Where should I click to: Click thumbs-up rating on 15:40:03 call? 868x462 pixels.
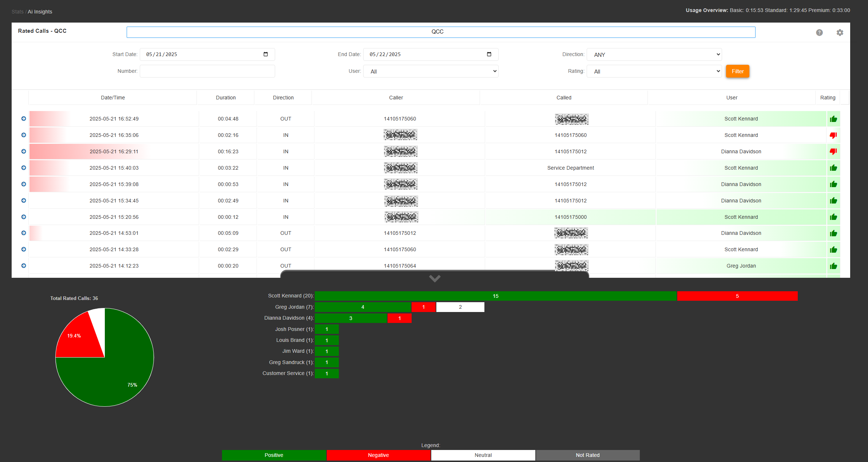(x=833, y=168)
